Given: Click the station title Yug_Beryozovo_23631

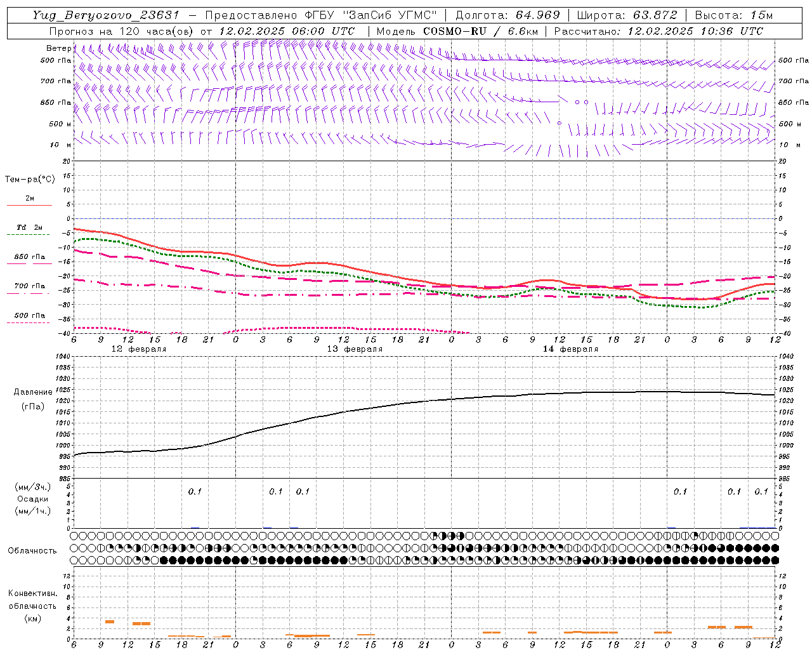Looking at the screenshot, I should (x=106, y=15).
